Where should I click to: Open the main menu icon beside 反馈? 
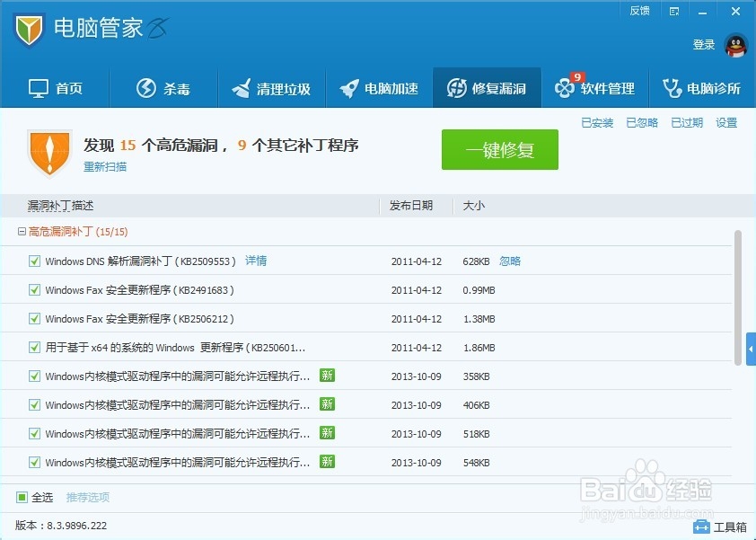click(674, 11)
